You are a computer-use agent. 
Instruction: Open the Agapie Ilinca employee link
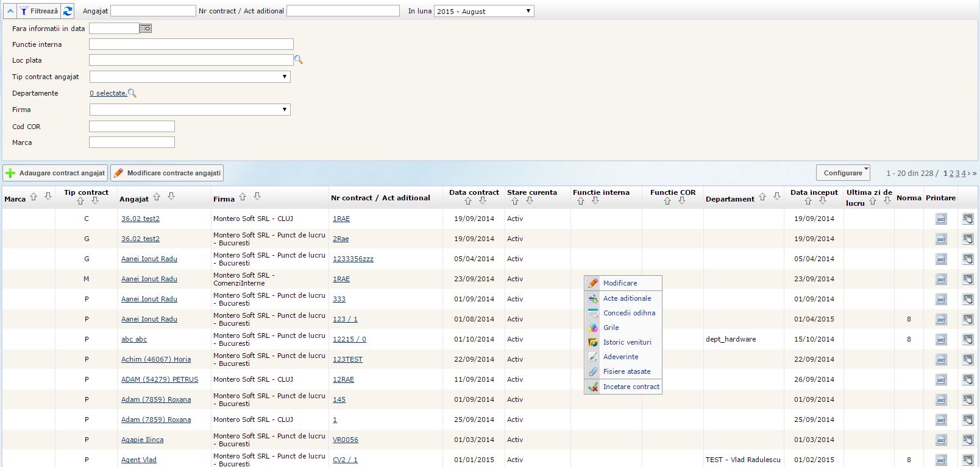(x=142, y=440)
